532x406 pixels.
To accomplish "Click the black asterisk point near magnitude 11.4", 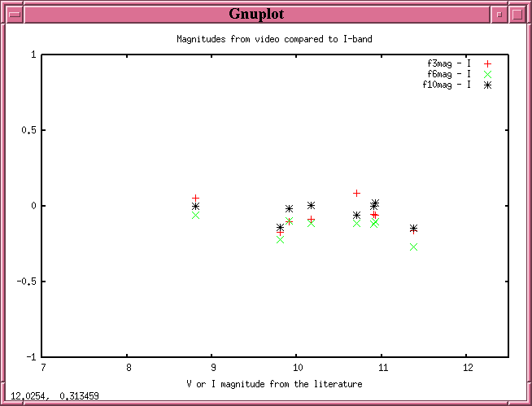I will click(413, 228).
